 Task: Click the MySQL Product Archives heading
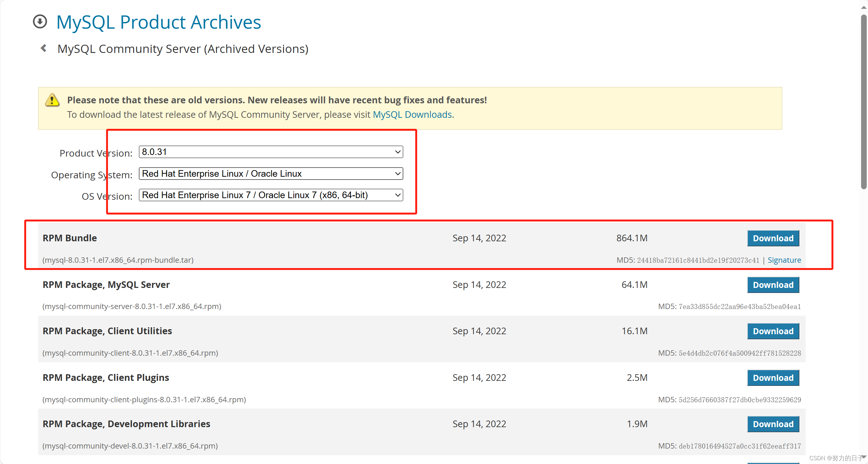click(159, 22)
